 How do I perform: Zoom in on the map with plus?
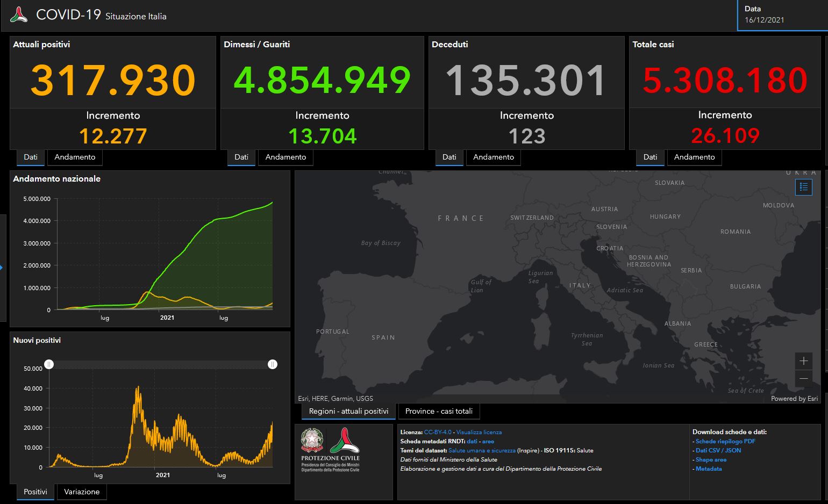pos(804,361)
